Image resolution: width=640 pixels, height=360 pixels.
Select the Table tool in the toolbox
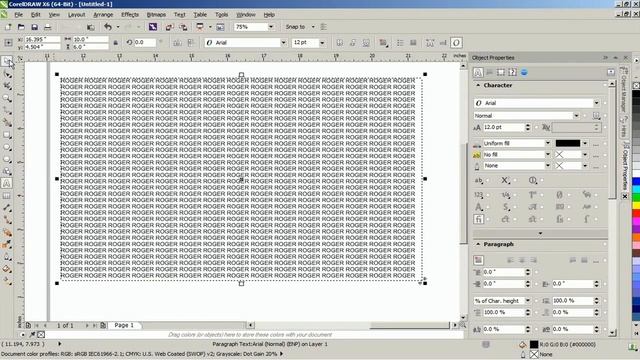(7, 196)
